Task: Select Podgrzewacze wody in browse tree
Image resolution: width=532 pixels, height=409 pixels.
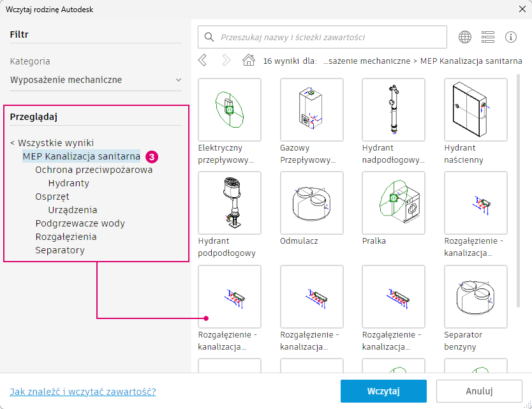Action: coord(80,223)
